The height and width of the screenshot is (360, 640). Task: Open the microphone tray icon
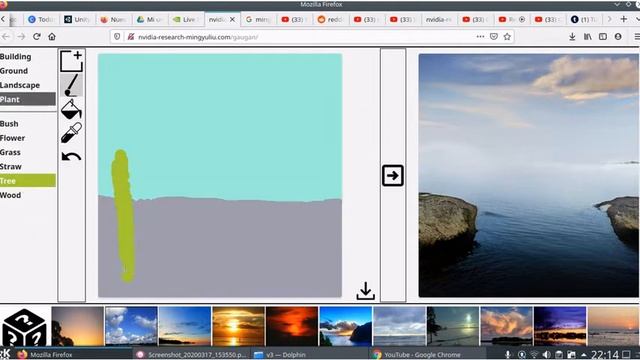tap(508, 355)
